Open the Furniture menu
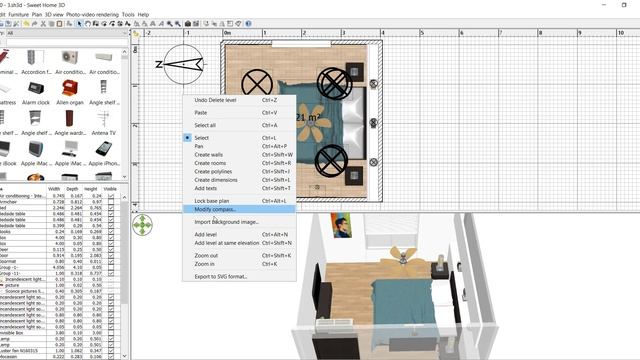Viewport: 640px width, 360px height. point(19,14)
